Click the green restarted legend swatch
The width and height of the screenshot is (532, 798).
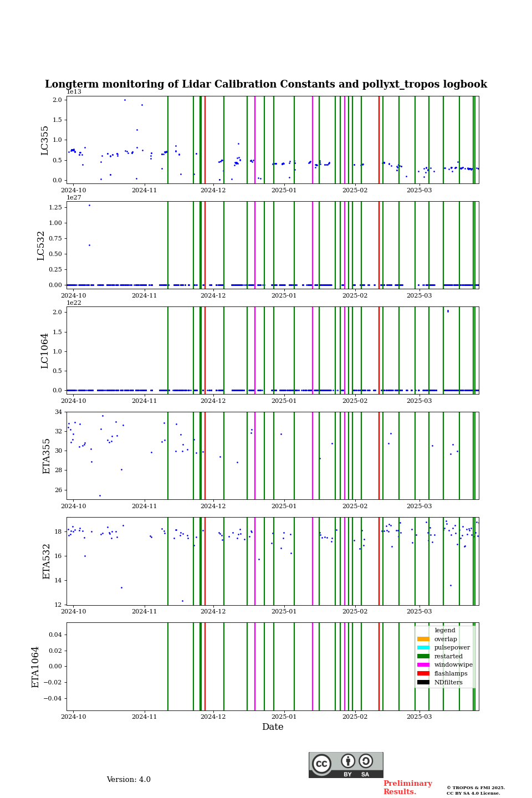coord(423,656)
